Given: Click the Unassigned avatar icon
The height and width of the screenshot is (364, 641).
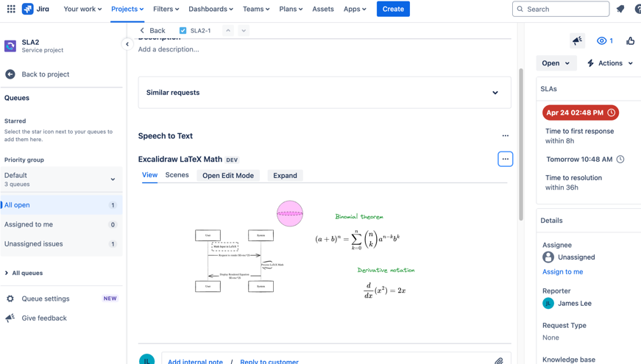Looking at the screenshot, I should tap(548, 257).
